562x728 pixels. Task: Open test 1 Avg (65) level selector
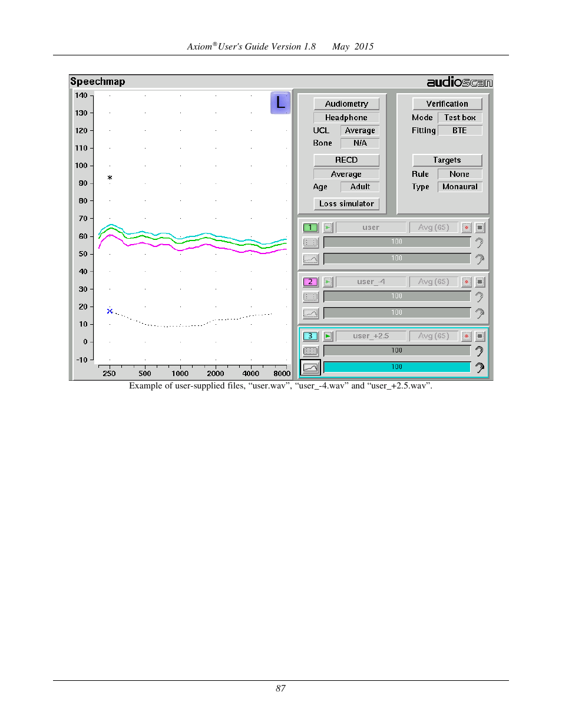point(434,228)
